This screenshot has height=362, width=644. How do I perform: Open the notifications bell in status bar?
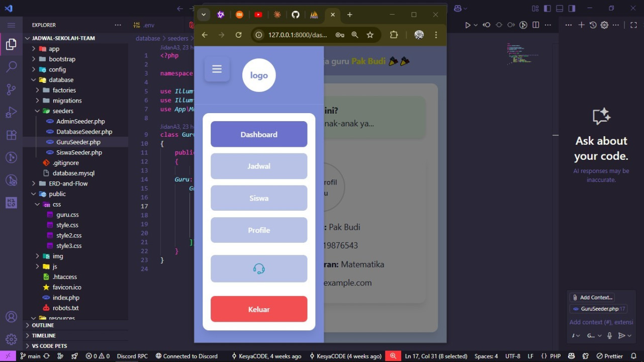[x=633, y=356]
